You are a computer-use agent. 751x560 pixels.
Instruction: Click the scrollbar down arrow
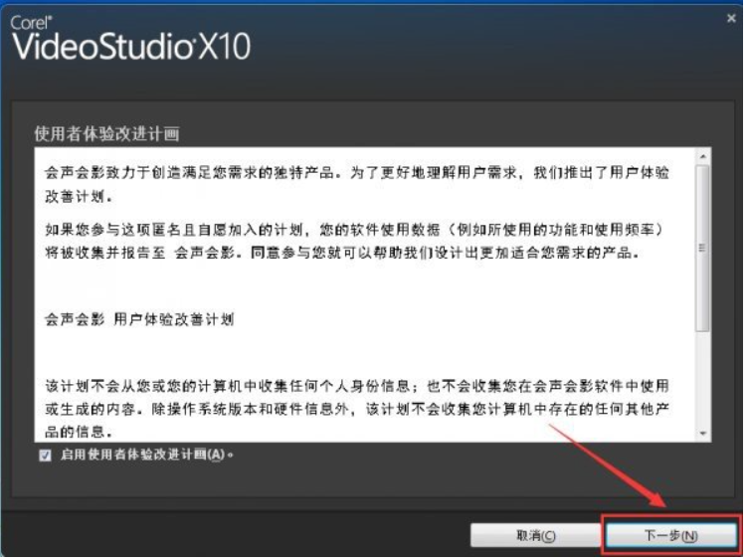pos(702,434)
